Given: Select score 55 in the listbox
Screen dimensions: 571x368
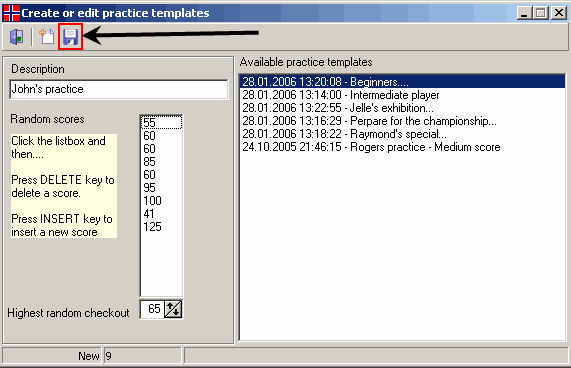Looking at the screenshot, I should (x=161, y=122).
